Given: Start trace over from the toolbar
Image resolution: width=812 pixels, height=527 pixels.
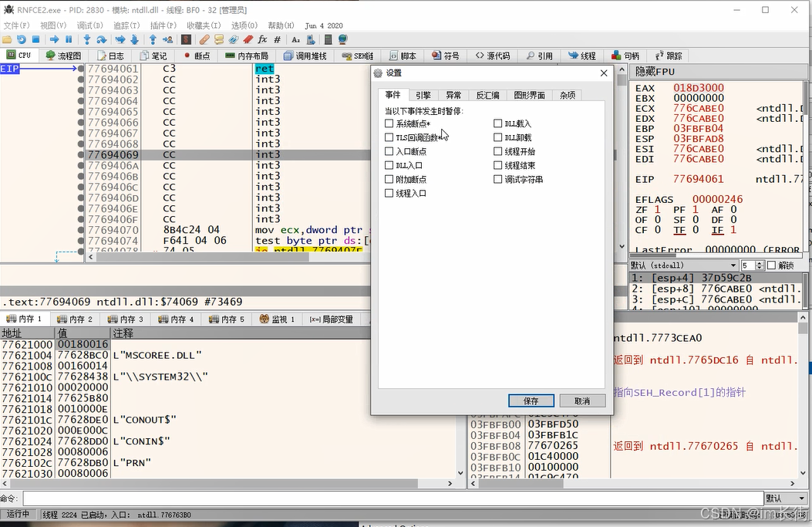Looking at the screenshot, I should click(x=135, y=39).
